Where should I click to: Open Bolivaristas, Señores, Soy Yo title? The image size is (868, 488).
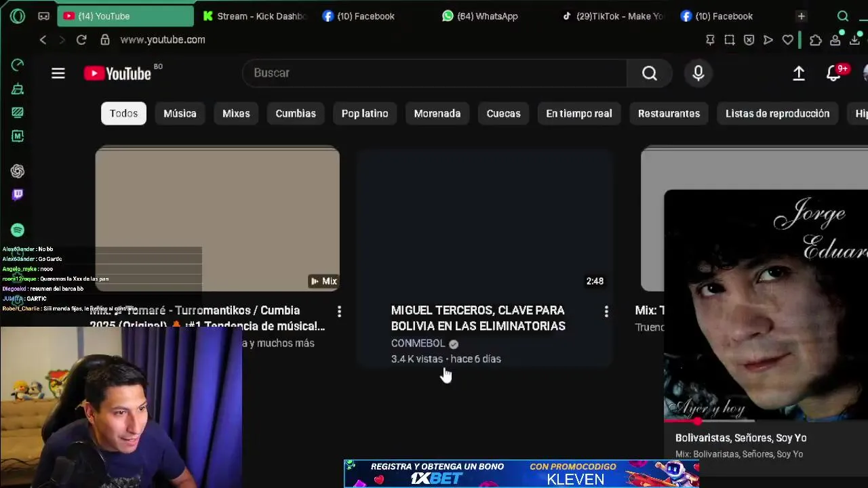tap(741, 438)
